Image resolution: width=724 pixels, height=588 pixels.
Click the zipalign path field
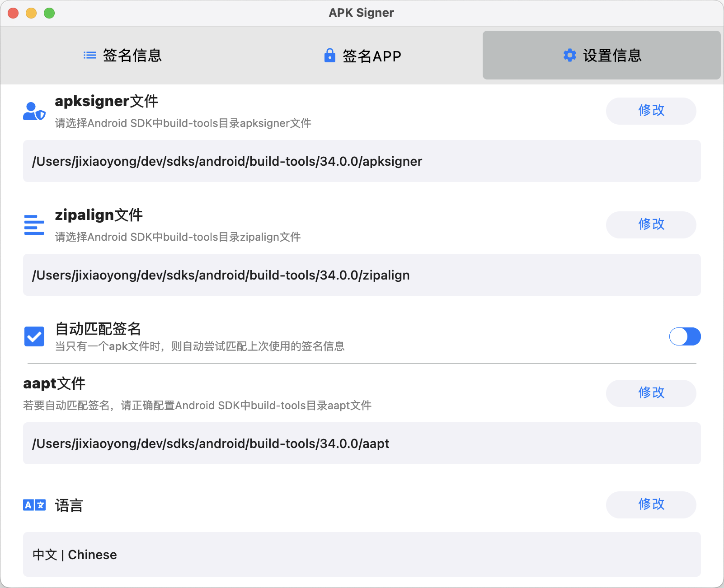362,275
